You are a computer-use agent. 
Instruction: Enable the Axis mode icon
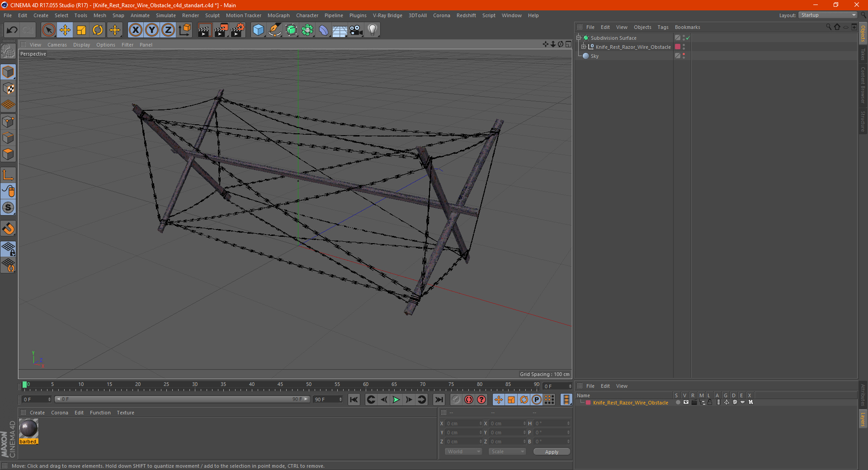click(x=8, y=175)
